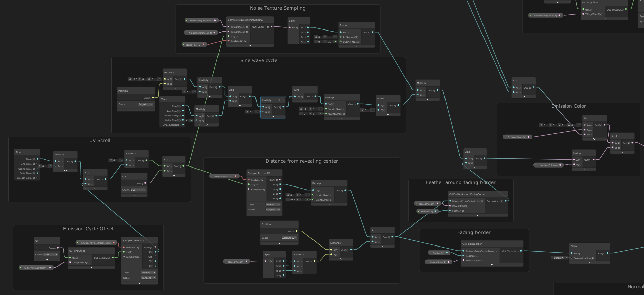
Task: Click the Sine node Out(1) port
Action: point(315,96)
